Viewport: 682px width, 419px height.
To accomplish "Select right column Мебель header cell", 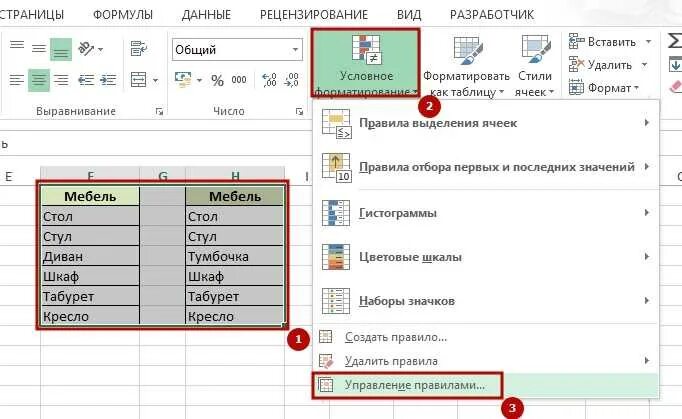I will [x=235, y=196].
